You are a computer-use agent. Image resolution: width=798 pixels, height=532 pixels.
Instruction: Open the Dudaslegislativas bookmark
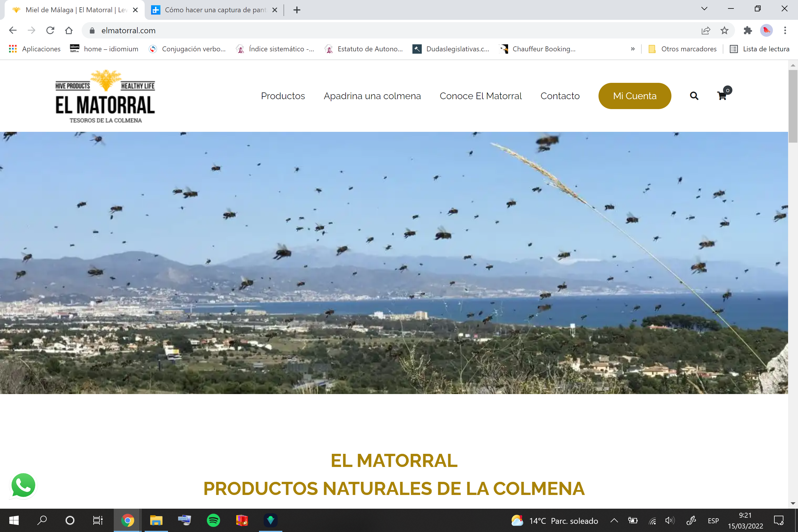coord(451,49)
